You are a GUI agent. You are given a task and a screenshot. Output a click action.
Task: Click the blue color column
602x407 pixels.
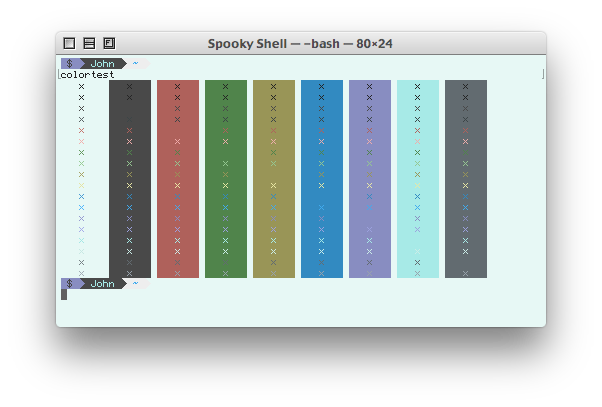[x=322, y=179]
